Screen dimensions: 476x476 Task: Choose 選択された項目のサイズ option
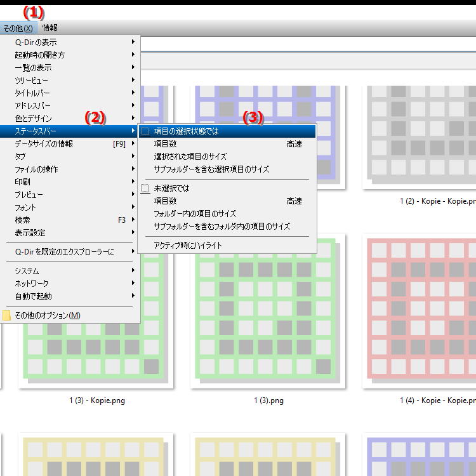(x=227, y=157)
